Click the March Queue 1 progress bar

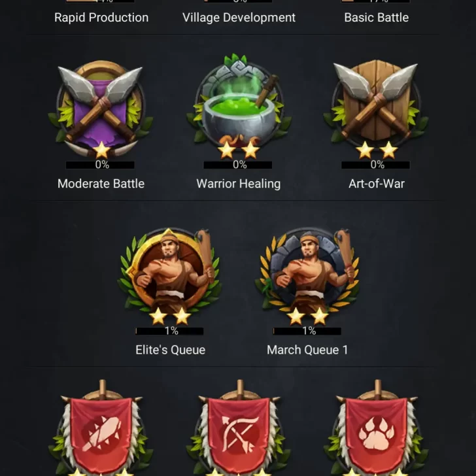[x=307, y=331]
